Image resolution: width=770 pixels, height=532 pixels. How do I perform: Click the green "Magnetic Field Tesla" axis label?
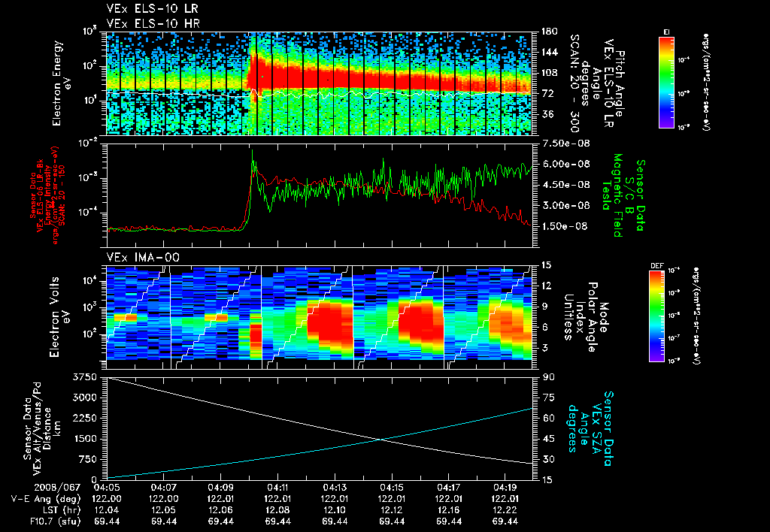pyautogui.click(x=612, y=195)
